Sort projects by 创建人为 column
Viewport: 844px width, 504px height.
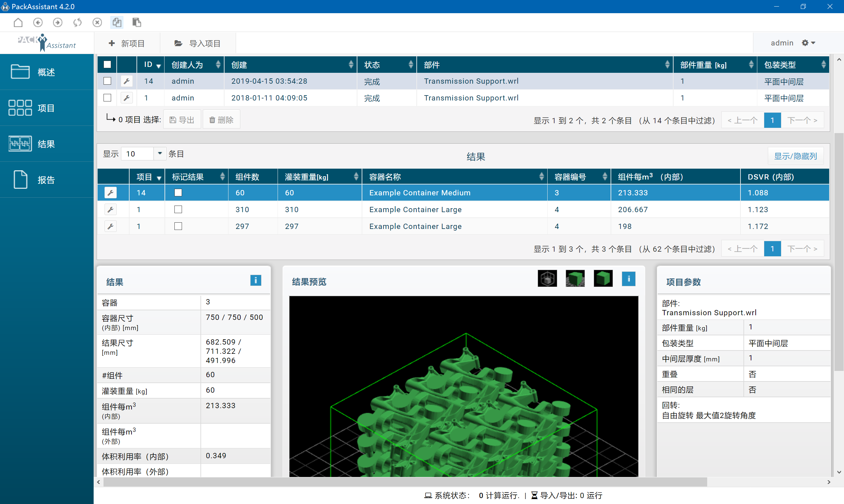tap(194, 65)
